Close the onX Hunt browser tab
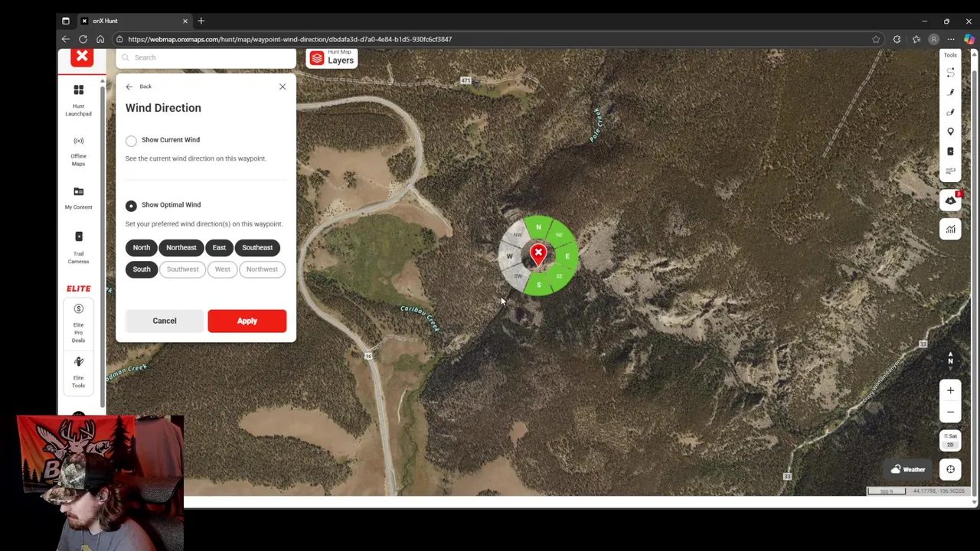 click(185, 21)
